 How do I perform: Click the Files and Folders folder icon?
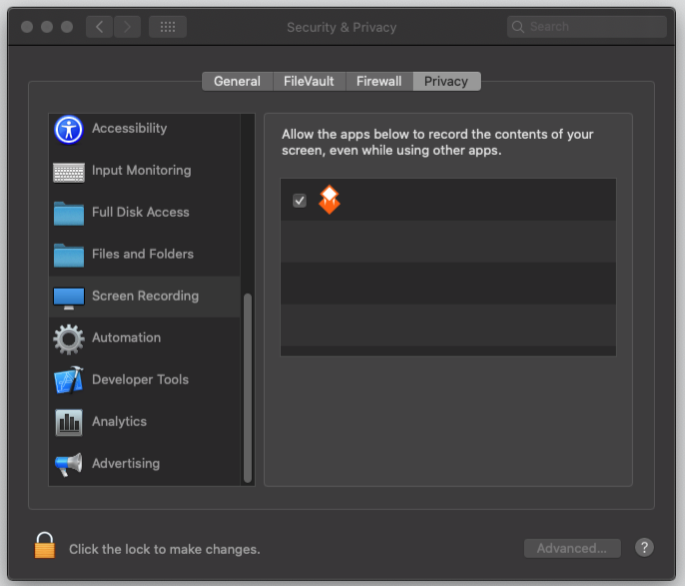click(69, 255)
